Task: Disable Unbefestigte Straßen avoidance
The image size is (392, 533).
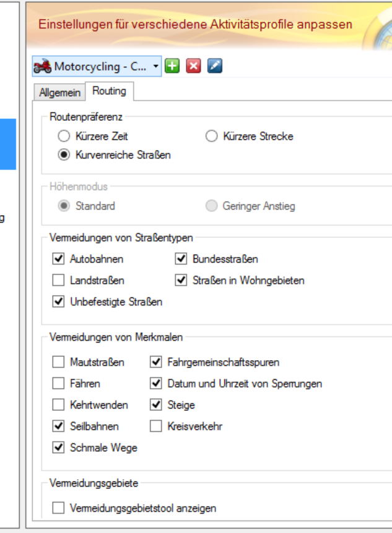Action: [59, 302]
